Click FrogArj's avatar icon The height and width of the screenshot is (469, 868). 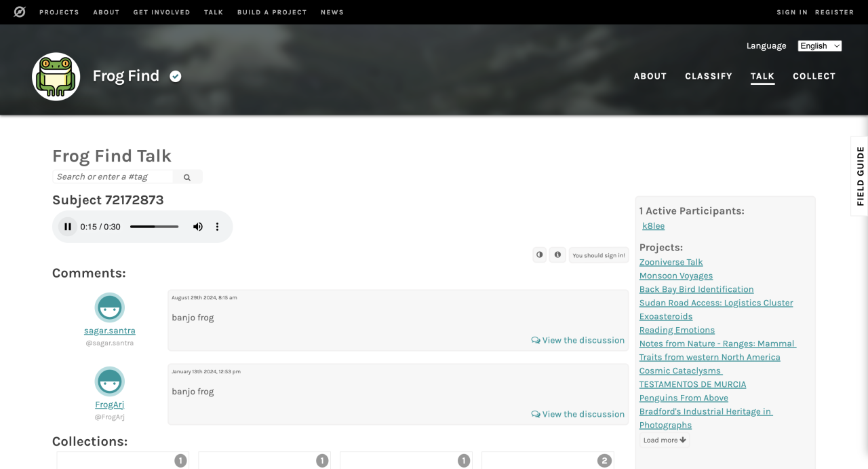(x=110, y=381)
